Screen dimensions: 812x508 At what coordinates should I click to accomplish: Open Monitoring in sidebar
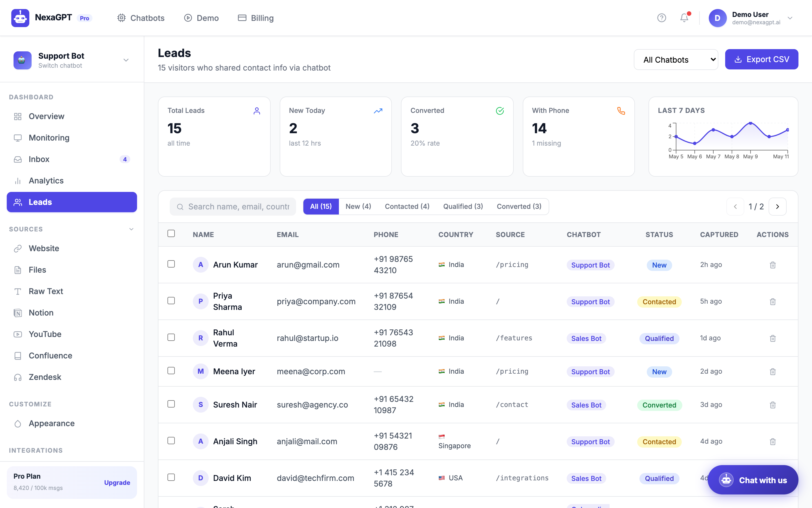point(72,138)
